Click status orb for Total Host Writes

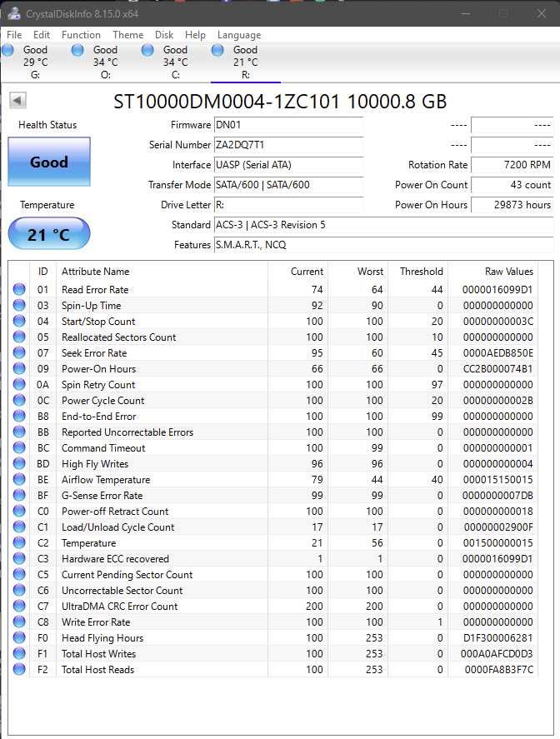coord(19,654)
